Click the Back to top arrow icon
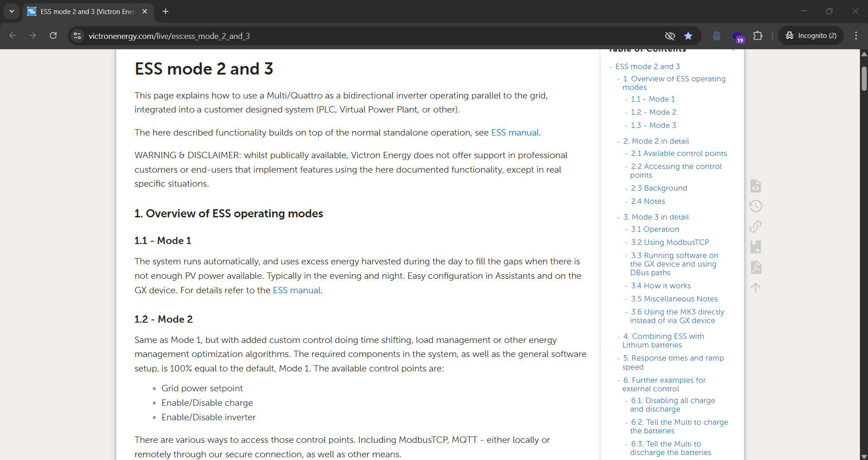This screenshot has width=868, height=460. pos(755,287)
